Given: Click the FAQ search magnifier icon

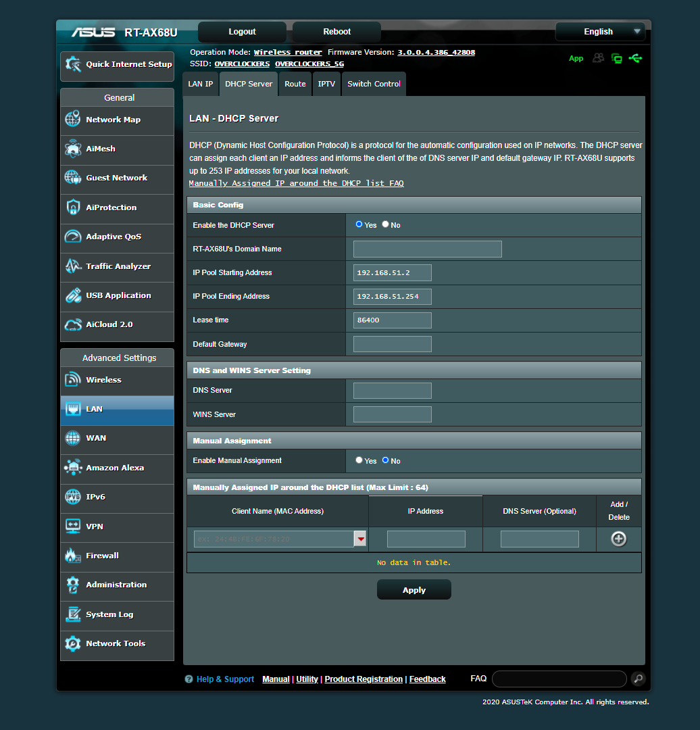Looking at the screenshot, I should click(x=639, y=679).
